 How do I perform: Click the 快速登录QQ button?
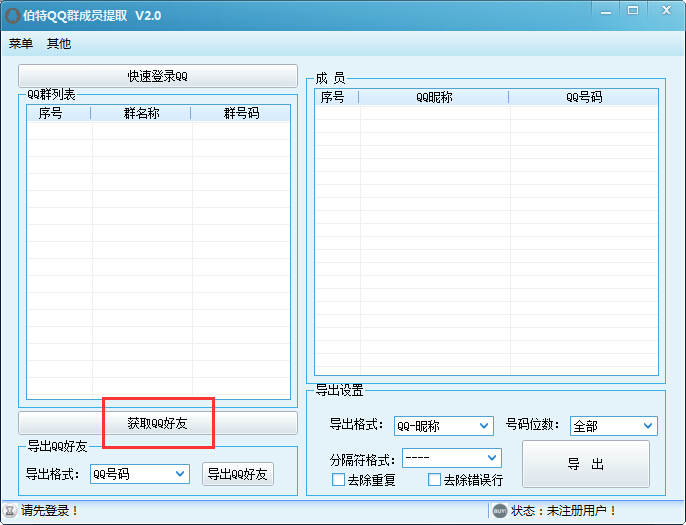click(x=158, y=76)
